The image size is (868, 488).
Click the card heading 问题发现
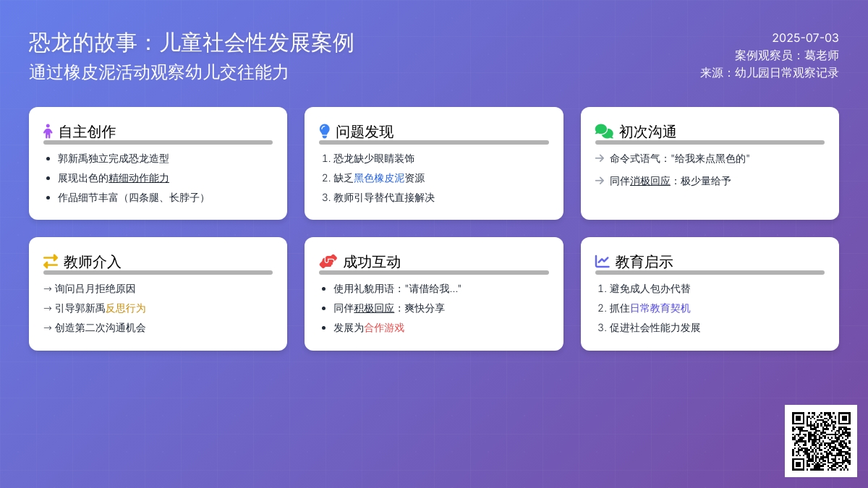tap(365, 132)
